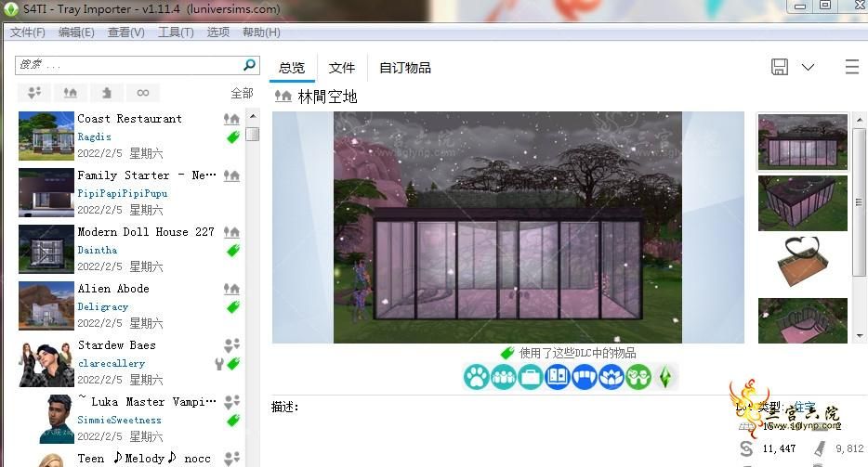Filter the list by households icon
The image size is (868, 467).
point(34,93)
